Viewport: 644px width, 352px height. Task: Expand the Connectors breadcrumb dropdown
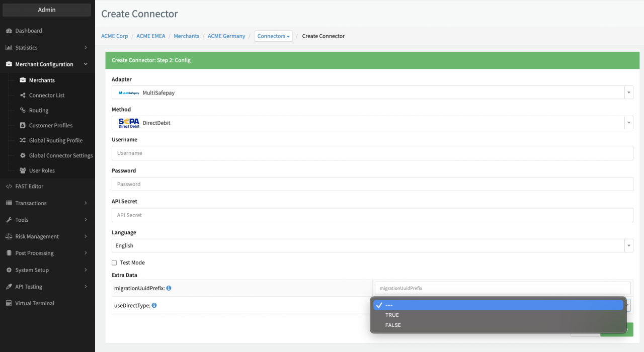click(273, 36)
